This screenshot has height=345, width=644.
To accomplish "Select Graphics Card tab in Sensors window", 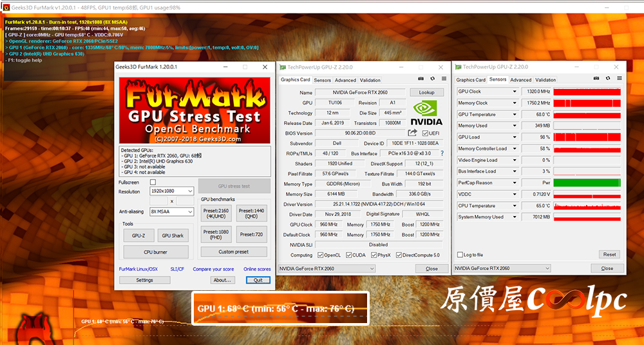I will [471, 80].
